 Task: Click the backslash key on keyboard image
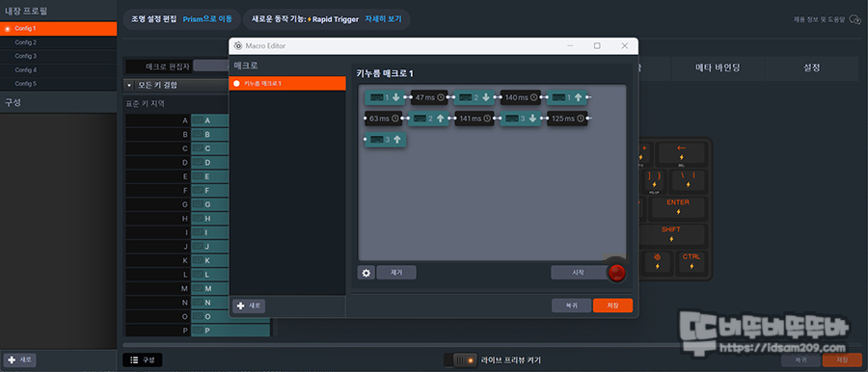[688, 180]
